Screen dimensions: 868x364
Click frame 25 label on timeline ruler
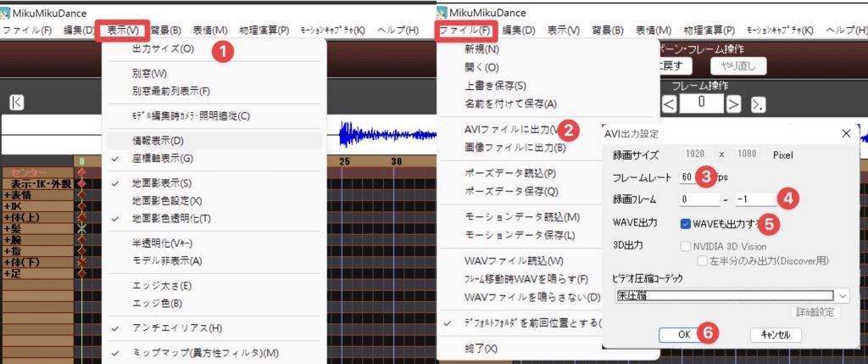345,162
